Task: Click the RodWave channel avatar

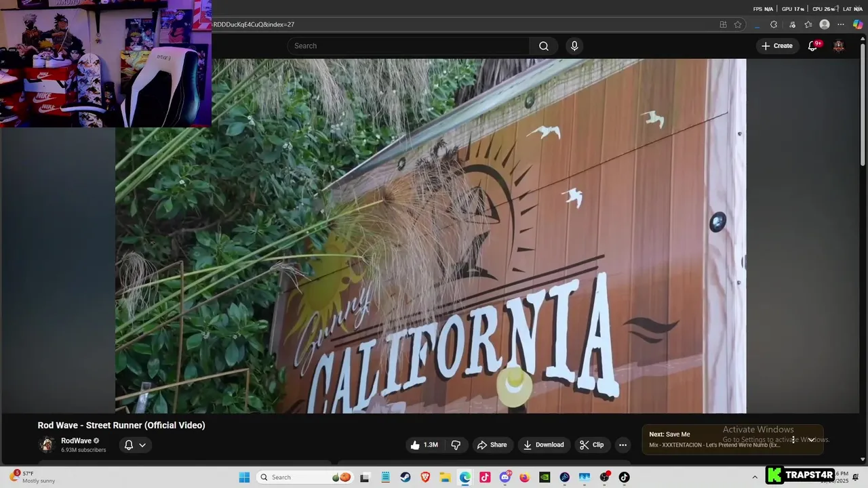Action: click(46, 445)
